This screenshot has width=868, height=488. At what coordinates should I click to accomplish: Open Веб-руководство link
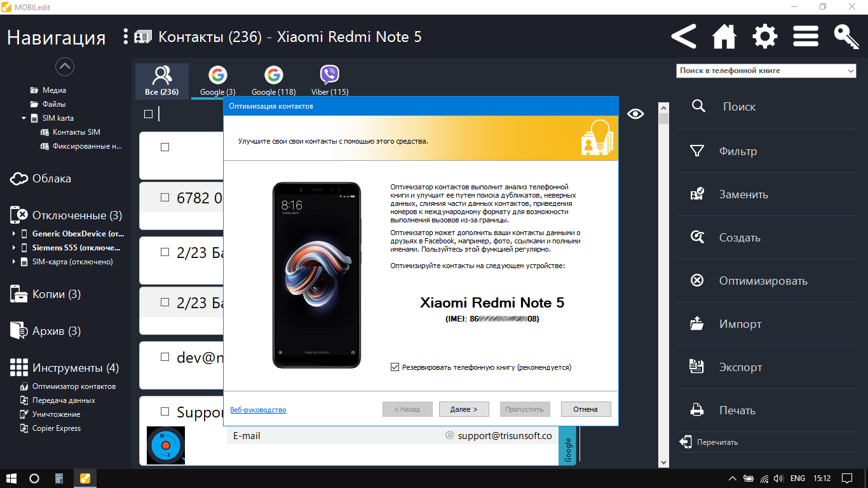click(x=258, y=410)
